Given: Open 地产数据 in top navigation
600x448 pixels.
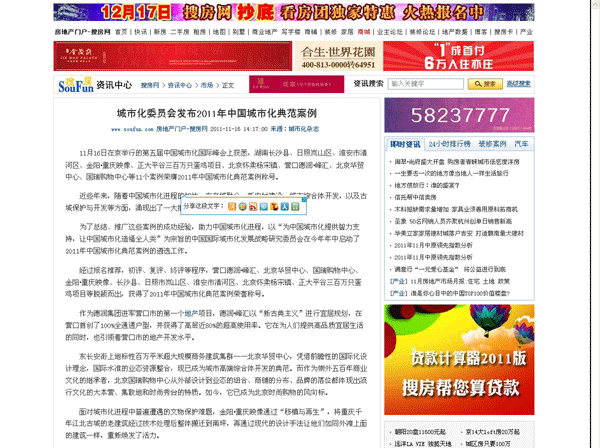Looking at the screenshot, I should pos(455,32).
